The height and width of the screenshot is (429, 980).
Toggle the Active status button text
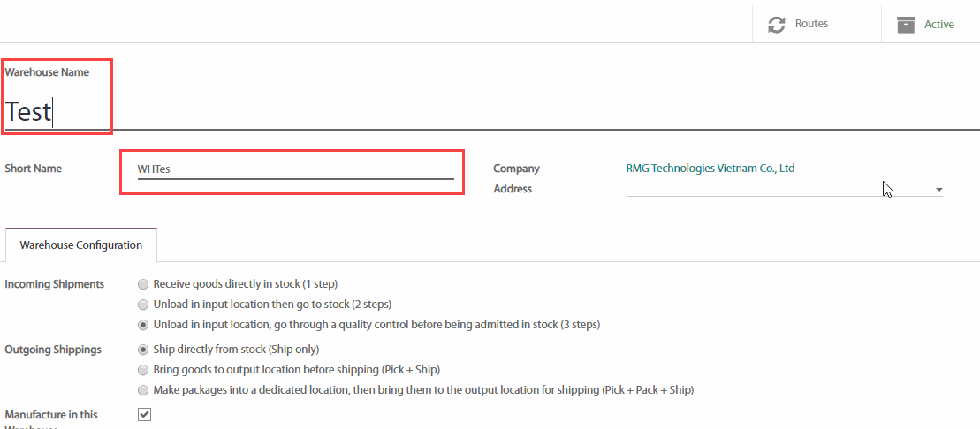[938, 25]
